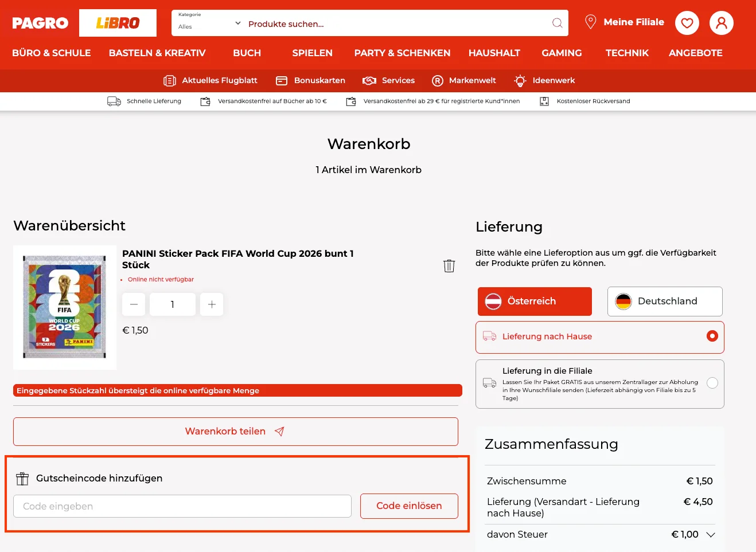The height and width of the screenshot is (552, 756).
Task: Open the BASTELN & KREATIV menu
Action: point(157,53)
